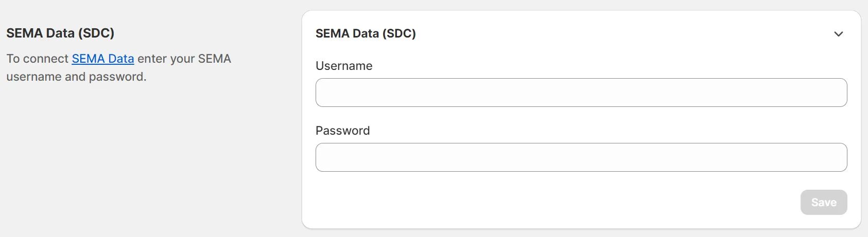The width and height of the screenshot is (868, 237).
Task: Place cursor at start of Password box
Action: [x=325, y=157]
